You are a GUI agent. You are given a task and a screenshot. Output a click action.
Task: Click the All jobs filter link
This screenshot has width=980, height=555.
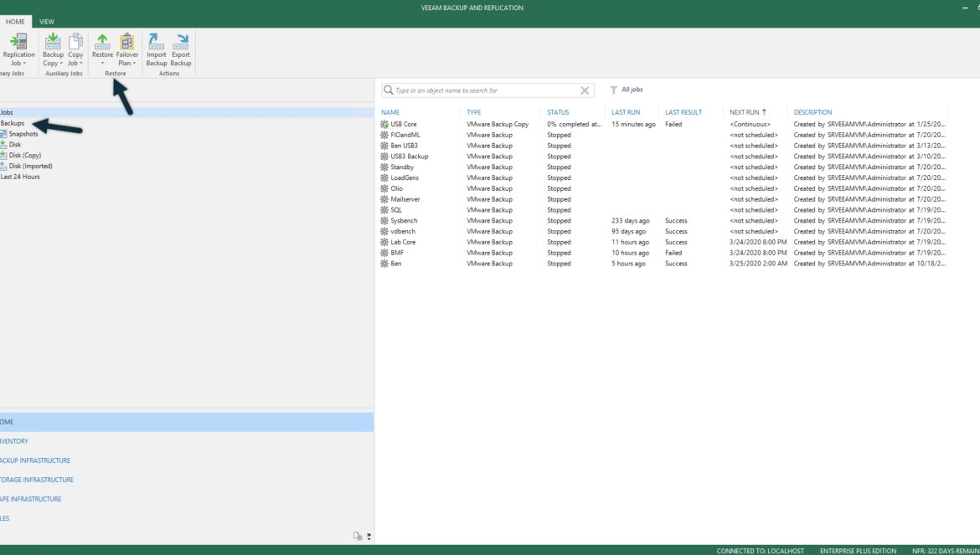click(x=632, y=90)
